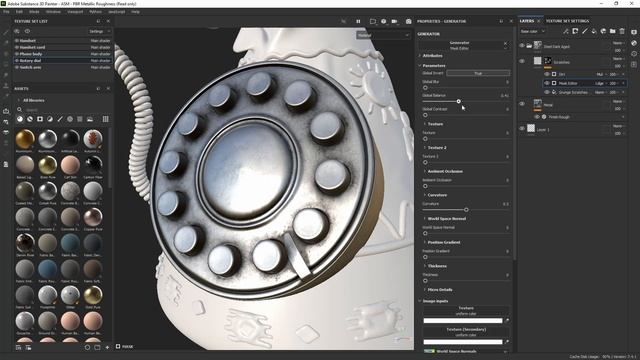Open the viewport 3D/2D display mode icon
Image resolution: width=640 pixels, height=360 pixels.
(x=373, y=21)
